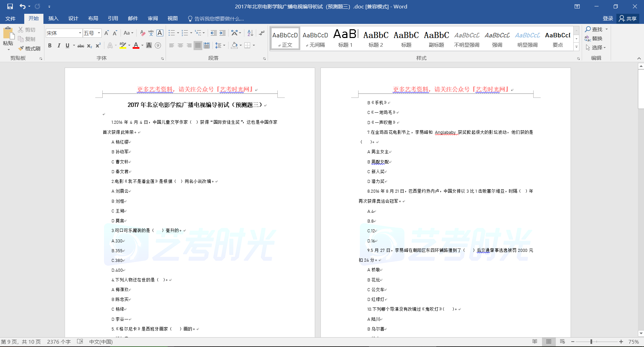Click the increase indent icon
The height and width of the screenshot is (347, 644).
point(223,33)
